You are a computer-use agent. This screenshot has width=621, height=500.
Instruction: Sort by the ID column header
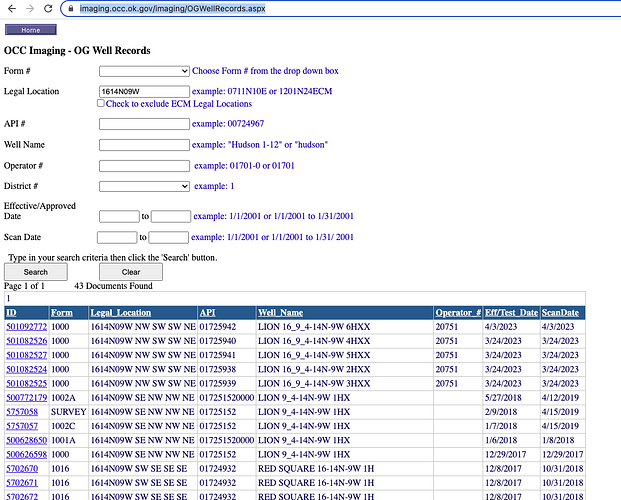pos(11,313)
